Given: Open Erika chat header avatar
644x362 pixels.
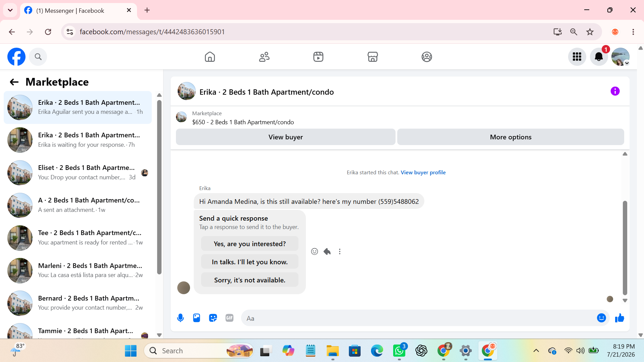Looking at the screenshot, I should tap(186, 91).
